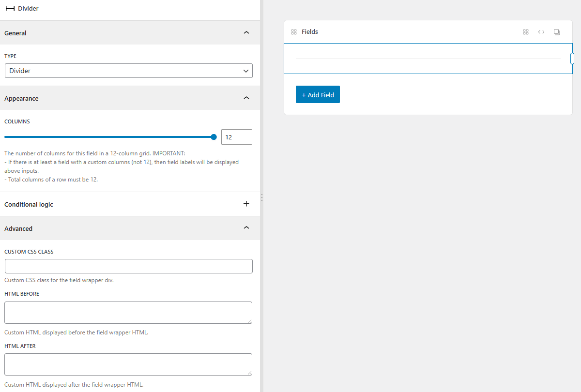The height and width of the screenshot is (392, 581).
Task: Open code view via angle brackets icon
Action: pyautogui.click(x=541, y=32)
